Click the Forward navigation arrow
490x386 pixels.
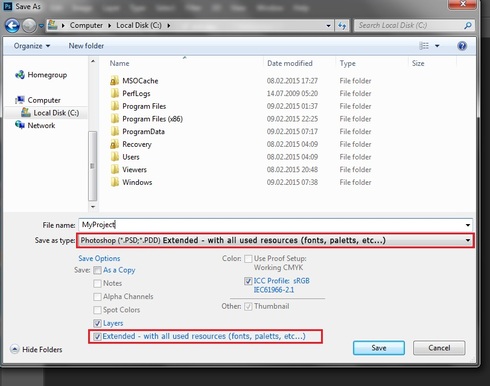tap(29, 26)
